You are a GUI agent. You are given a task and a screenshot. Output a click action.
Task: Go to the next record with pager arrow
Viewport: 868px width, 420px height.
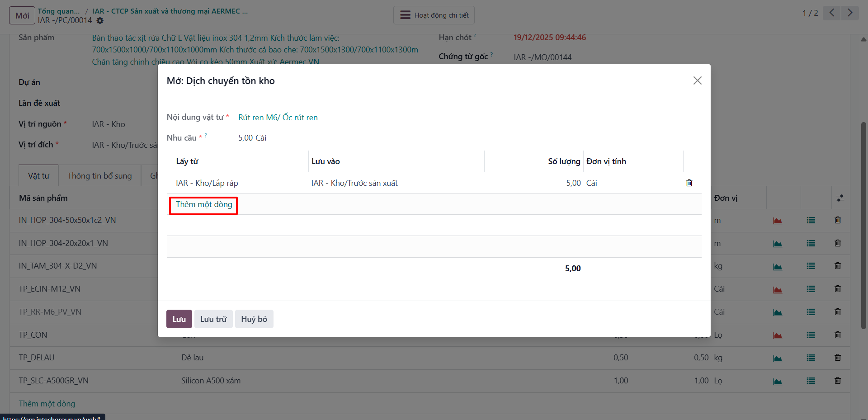pos(850,13)
